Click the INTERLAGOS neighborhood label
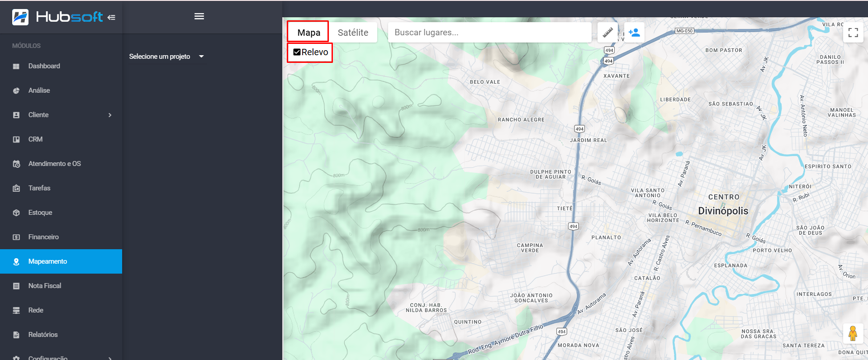 tap(814, 294)
